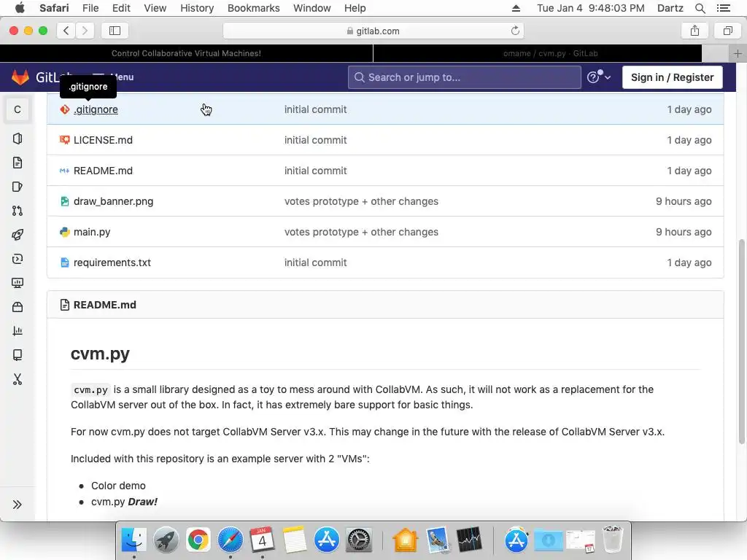Show all tabs overview button
The height and width of the screenshot is (560, 747).
pos(727,31)
